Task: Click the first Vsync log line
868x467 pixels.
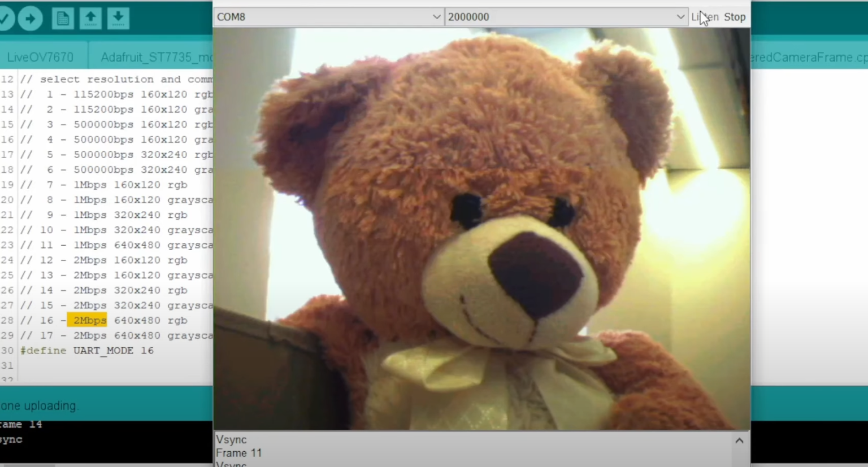Action: pos(232,439)
